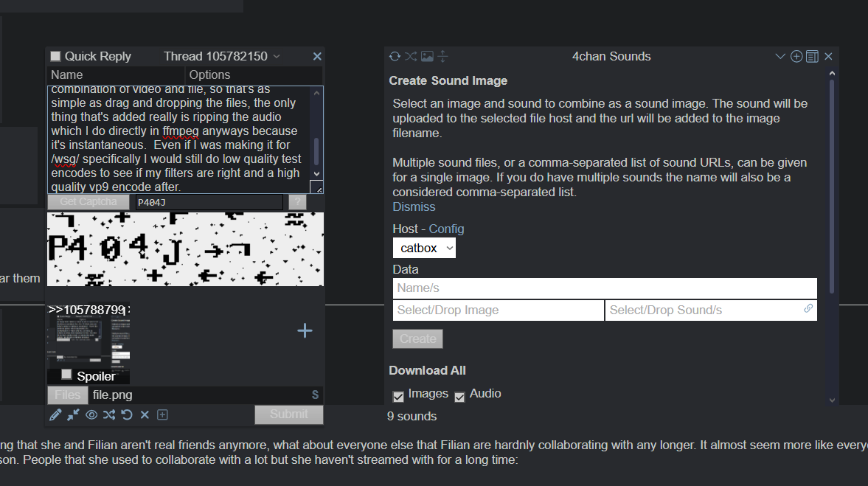Open the 4chan Sounds chevron dropdown menu
Image resolution: width=868 pixels, height=486 pixels.
click(x=780, y=57)
